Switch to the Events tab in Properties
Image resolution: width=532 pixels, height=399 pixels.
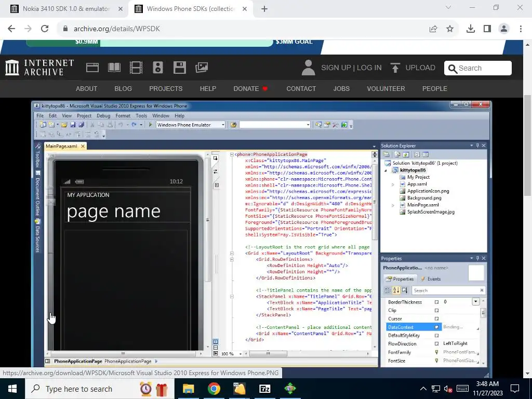(x=431, y=279)
